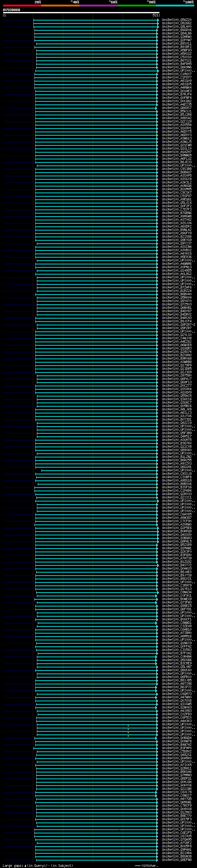The height and width of the screenshot is (868, 197).
Task: Click the cyan alignment bar for UniRef100_Q56ZZ0
Action: (96, 20)
